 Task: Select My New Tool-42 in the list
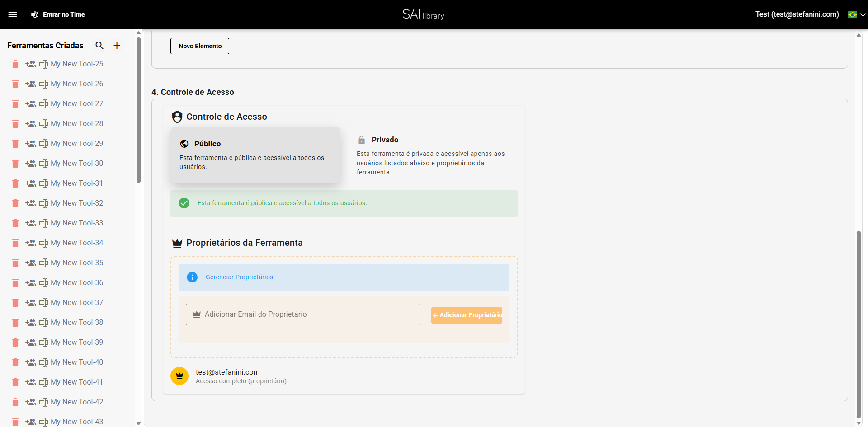tap(77, 402)
